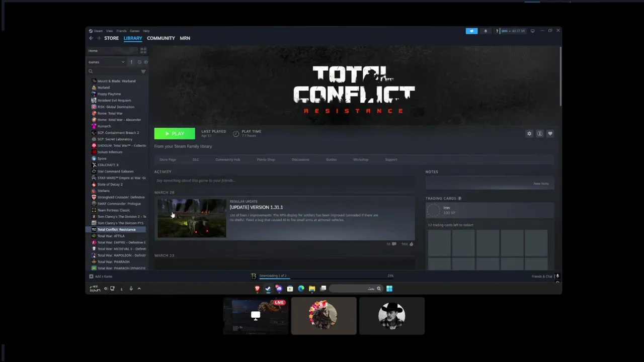Viewport: 644px width, 362px height.
Task: Open the Community Hub link
Action: [228, 160]
